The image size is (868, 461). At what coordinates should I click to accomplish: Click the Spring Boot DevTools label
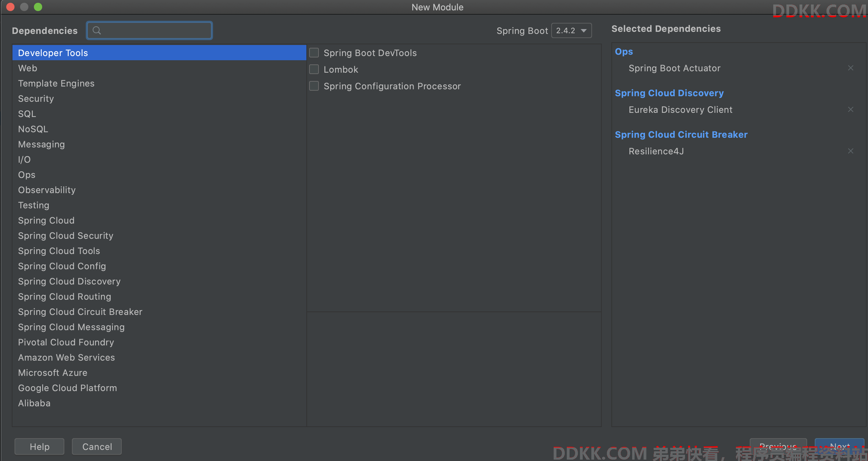[x=370, y=53]
